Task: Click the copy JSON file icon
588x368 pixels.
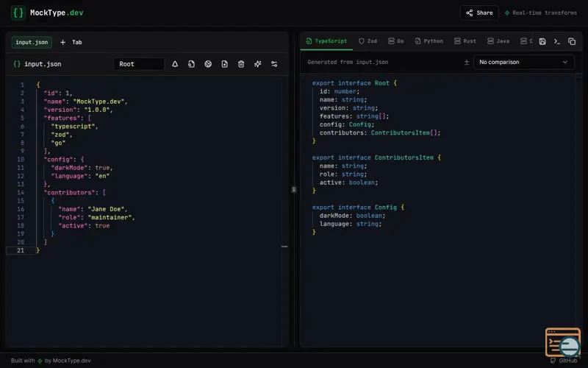Action: tap(191, 64)
